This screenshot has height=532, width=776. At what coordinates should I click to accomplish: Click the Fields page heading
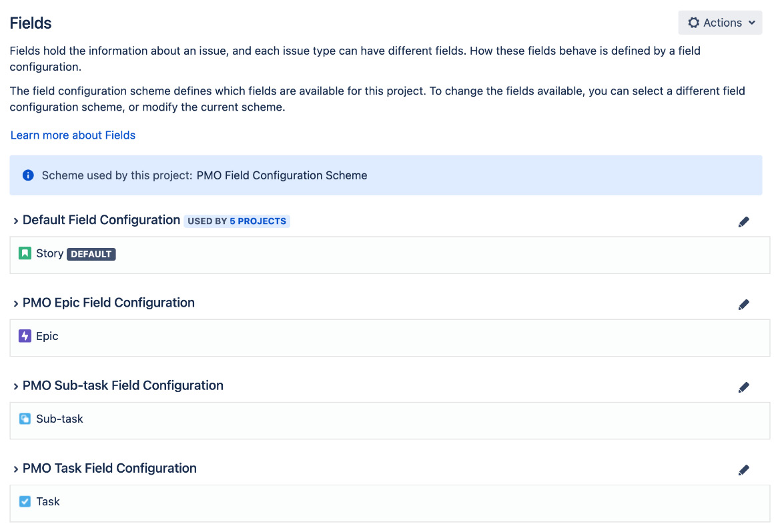point(31,23)
